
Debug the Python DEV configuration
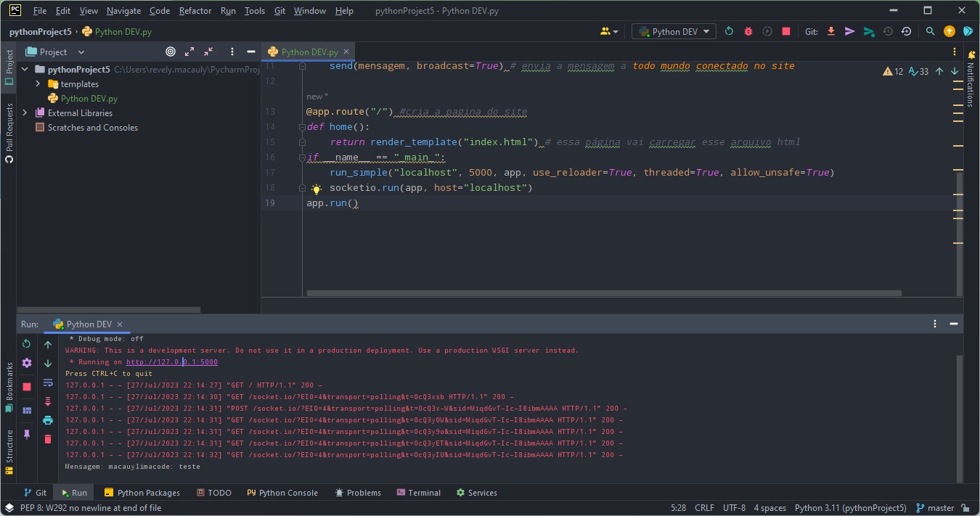pyautogui.click(x=748, y=31)
